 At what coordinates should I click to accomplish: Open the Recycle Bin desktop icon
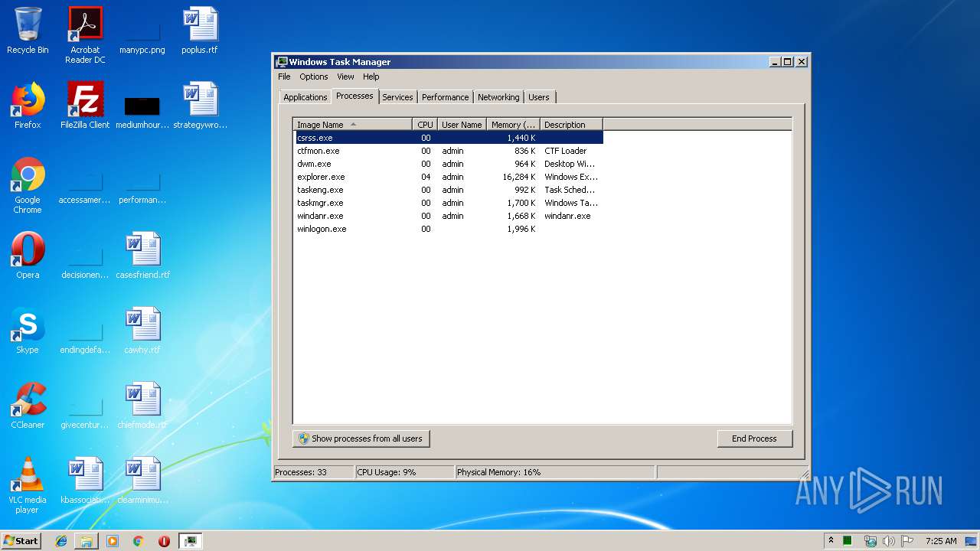pyautogui.click(x=28, y=31)
